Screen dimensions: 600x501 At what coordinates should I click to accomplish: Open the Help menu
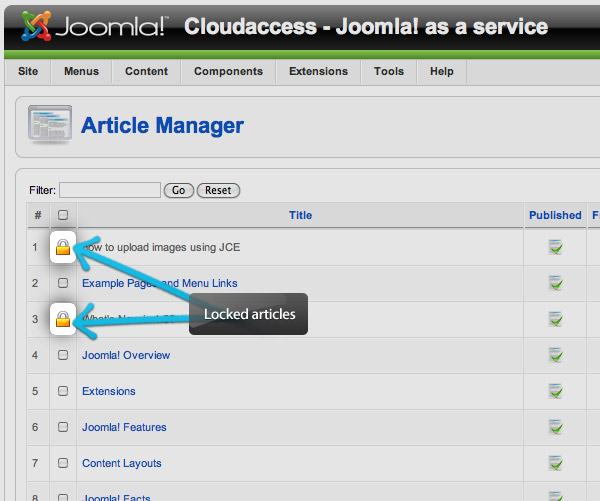pos(442,71)
